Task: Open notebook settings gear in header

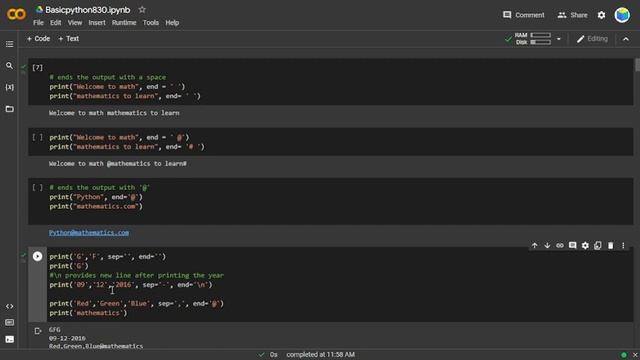Action: pyautogui.click(x=601, y=15)
